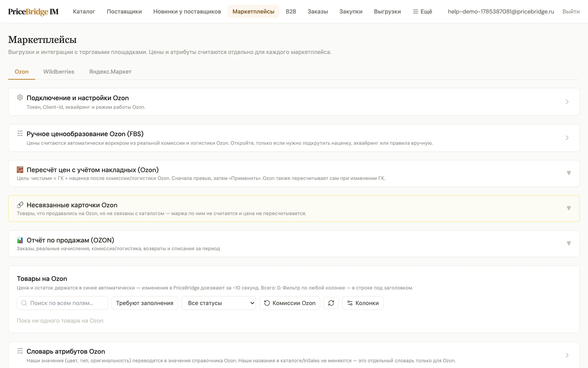Click the link icon beside Несвязанные карточки Ozon
588x368 pixels.
pyautogui.click(x=20, y=205)
